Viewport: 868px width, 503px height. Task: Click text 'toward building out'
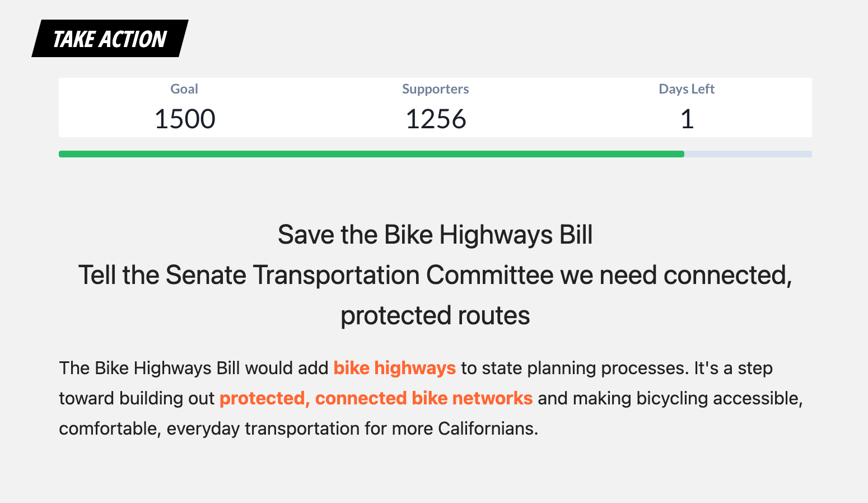coord(137,398)
